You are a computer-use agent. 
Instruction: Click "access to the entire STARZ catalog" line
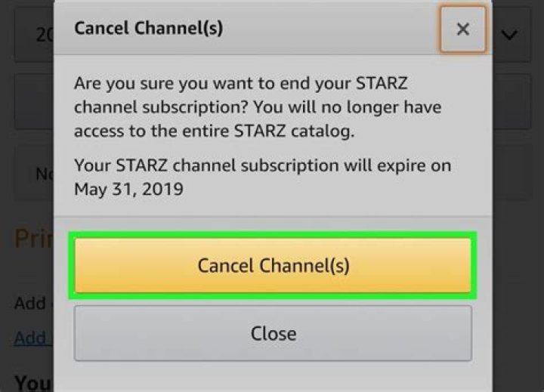[214, 131]
